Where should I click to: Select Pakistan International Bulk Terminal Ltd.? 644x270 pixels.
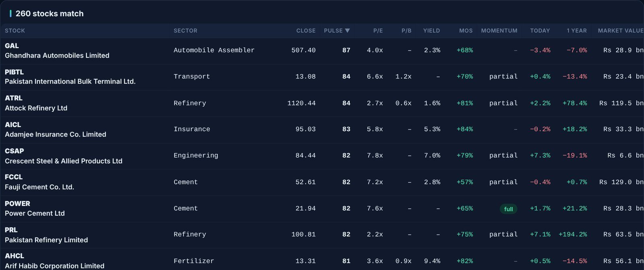click(x=70, y=82)
